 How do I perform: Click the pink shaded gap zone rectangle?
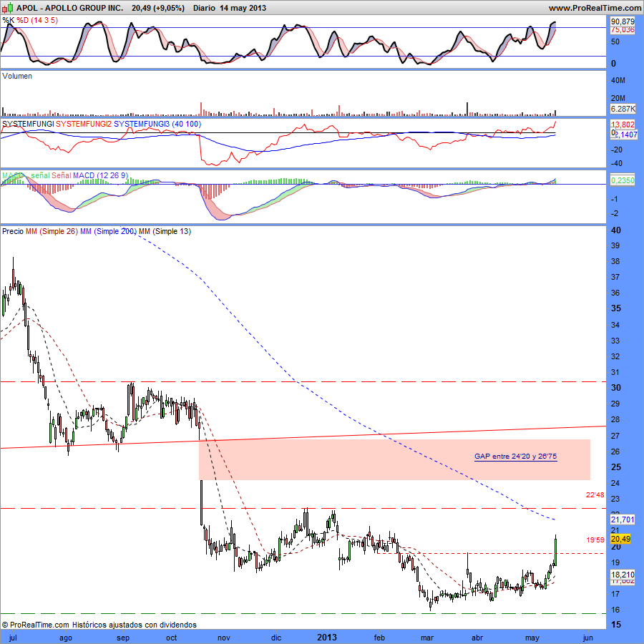[x=394, y=459]
